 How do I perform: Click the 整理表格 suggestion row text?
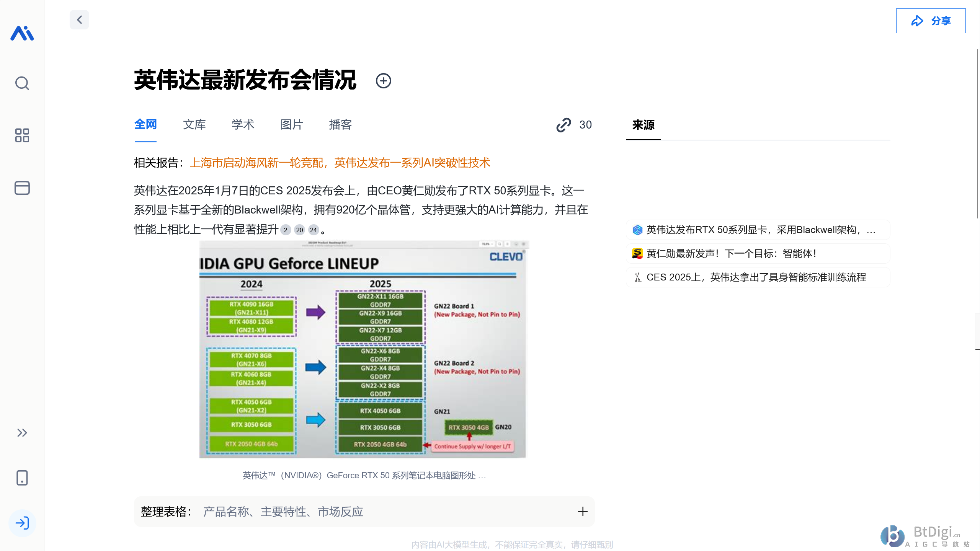[283, 512]
